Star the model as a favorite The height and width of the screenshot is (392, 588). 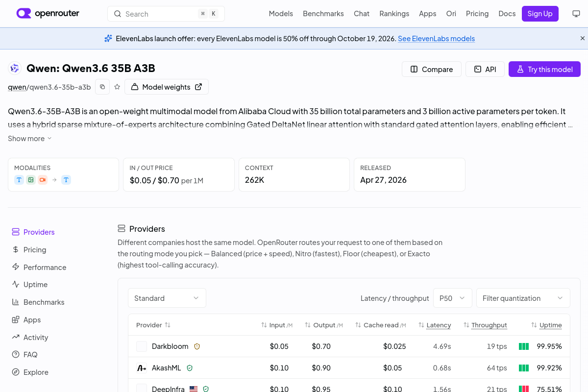pos(117,87)
